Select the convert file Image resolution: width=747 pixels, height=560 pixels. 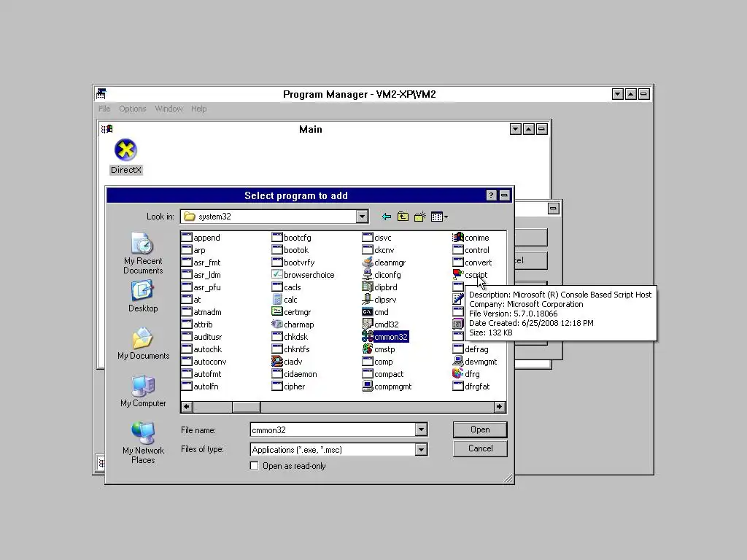point(472,262)
